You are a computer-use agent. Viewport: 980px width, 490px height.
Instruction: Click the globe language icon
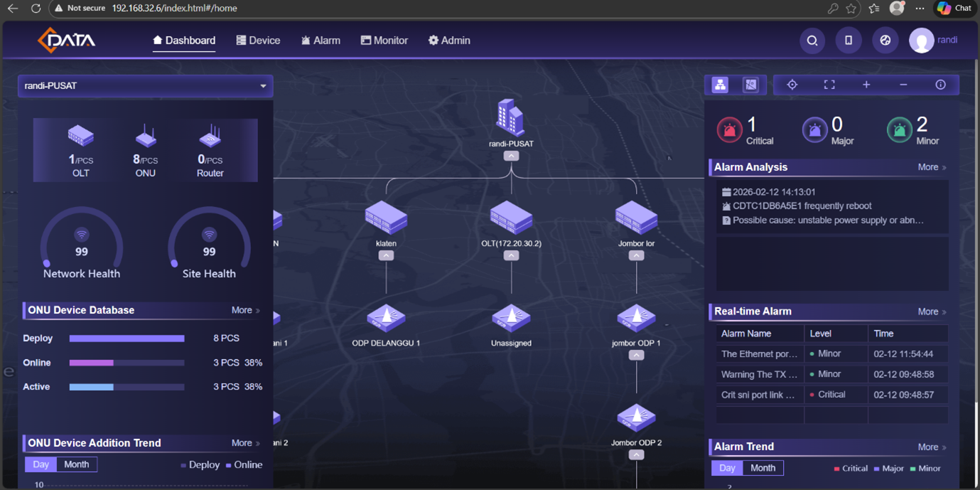coord(885,41)
